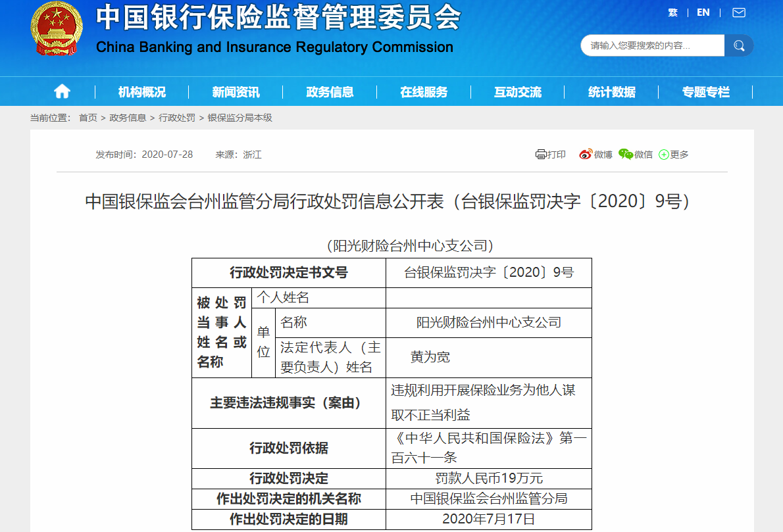The image size is (783, 532).
Task: Click cell 行政处罚依据
Action: click(x=289, y=448)
